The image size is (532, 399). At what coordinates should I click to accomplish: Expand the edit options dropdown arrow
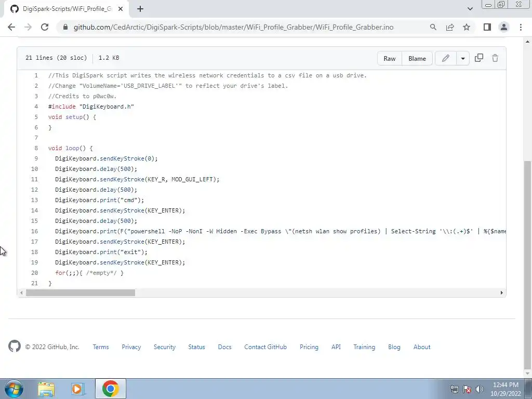(x=463, y=58)
